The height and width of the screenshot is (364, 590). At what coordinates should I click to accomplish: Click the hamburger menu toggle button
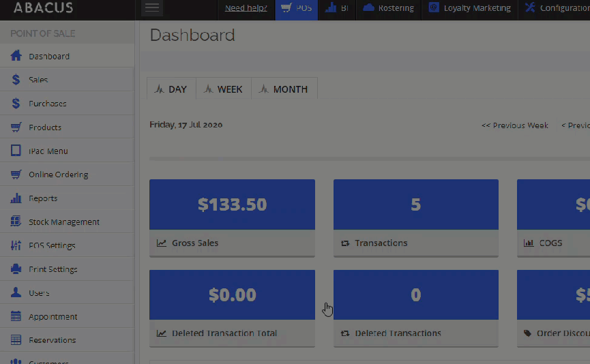(152, 7)
